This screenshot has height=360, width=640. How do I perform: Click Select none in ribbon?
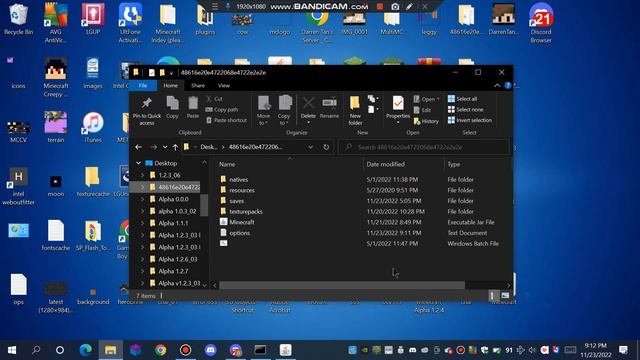click(x=466, y=109)
